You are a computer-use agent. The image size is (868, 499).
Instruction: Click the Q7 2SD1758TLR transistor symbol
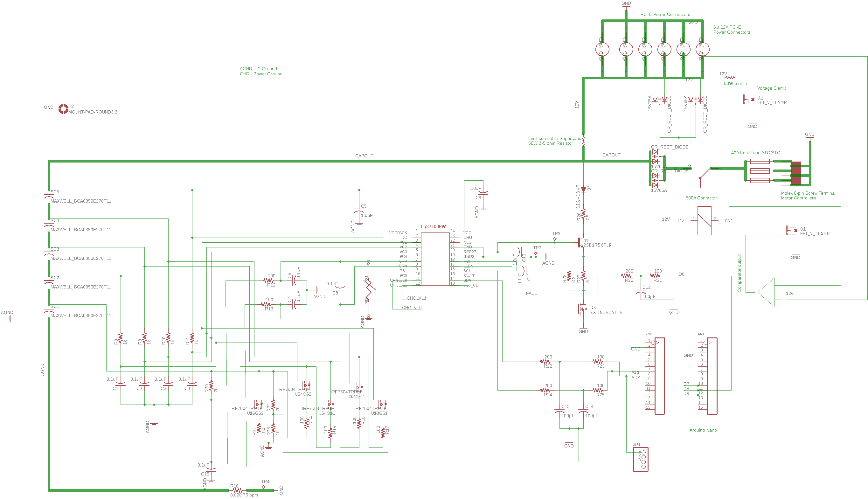pos(581,243)
